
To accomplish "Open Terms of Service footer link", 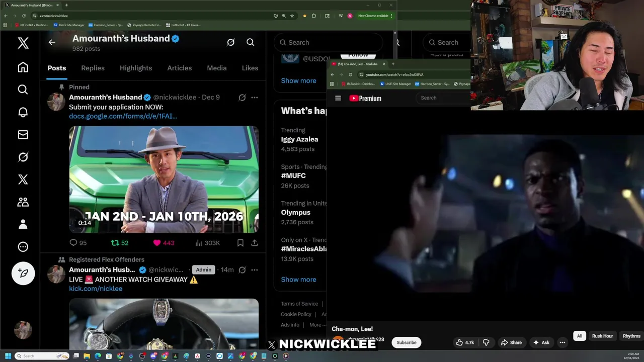I will tap(299, 304).
